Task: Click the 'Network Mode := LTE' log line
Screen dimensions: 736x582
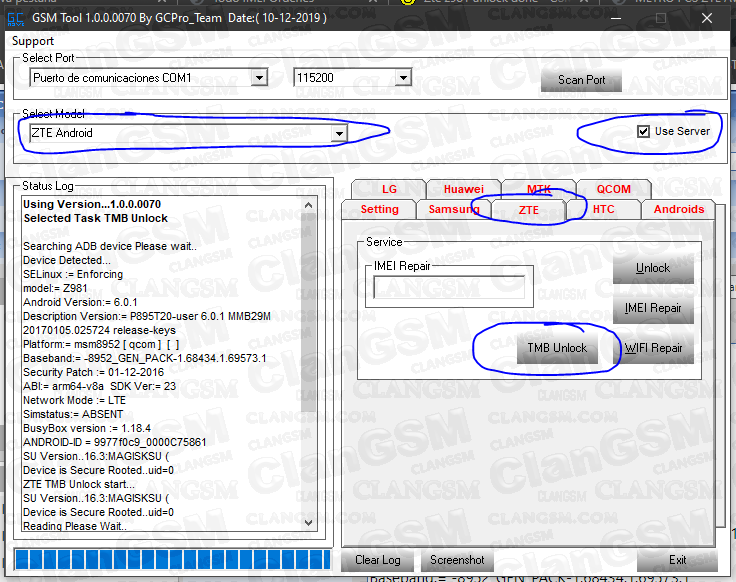Action: [74, 400]
